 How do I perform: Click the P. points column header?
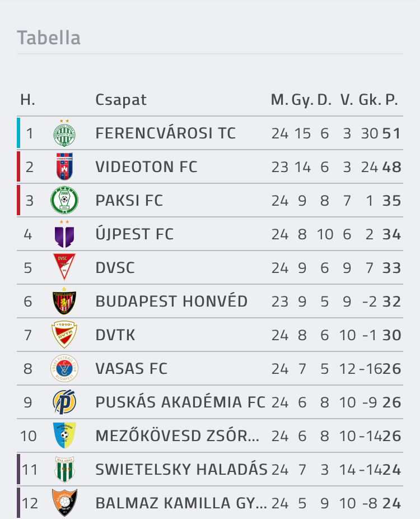point(391,100)
